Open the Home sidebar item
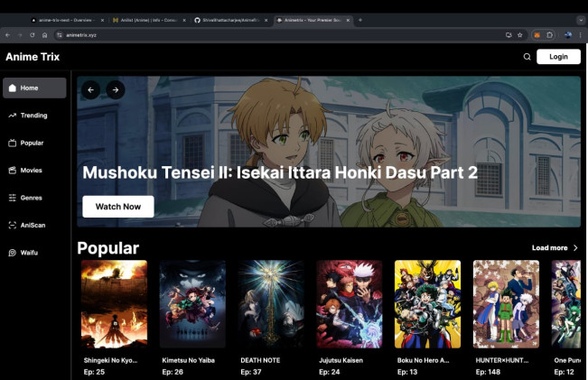The width and height of the screenshot is (588, 380). [x=34, y=88]
